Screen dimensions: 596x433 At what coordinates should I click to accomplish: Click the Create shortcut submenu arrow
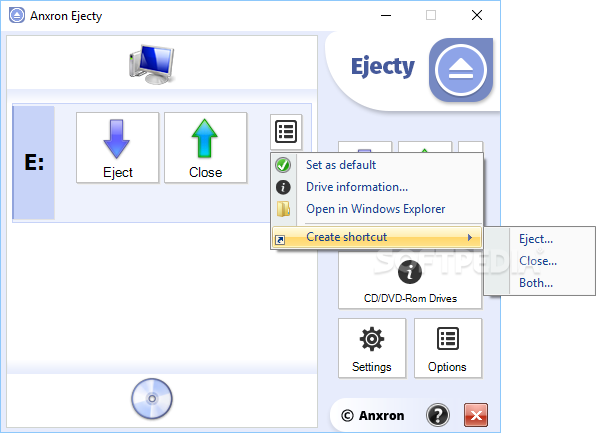tap(470, 237)
